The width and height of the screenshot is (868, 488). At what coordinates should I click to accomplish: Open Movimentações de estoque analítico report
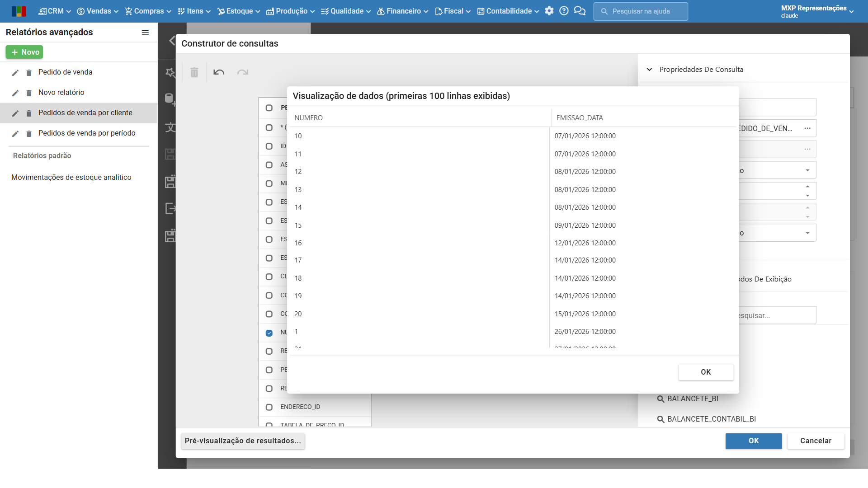pyautogui.click(x=71, y=178)
